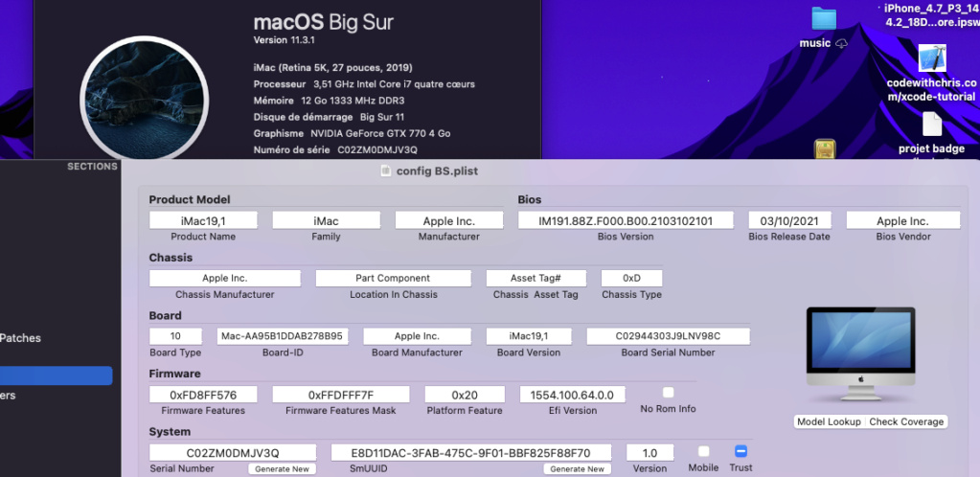The width and height of the screenshot is (980, 477).
Task: Click the iMac (Retina 5K, 27 pouces, 2019) text
Action: point(332,67)
